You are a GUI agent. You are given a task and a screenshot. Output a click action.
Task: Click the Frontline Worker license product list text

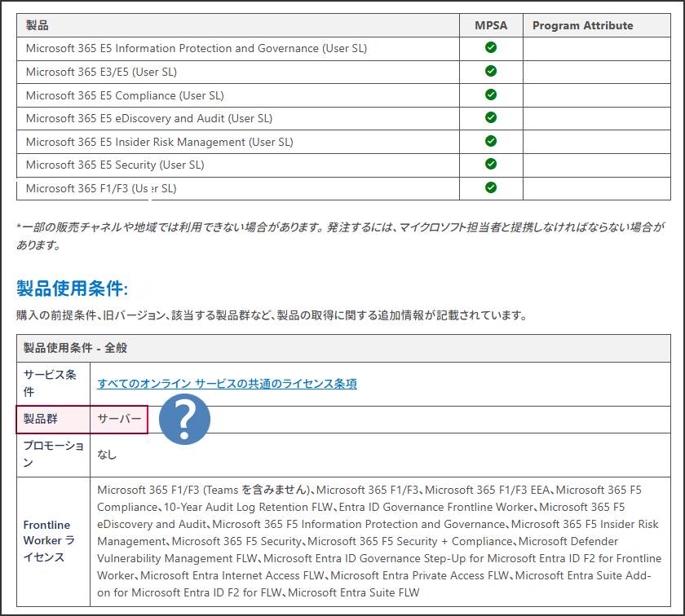(379, 541)
